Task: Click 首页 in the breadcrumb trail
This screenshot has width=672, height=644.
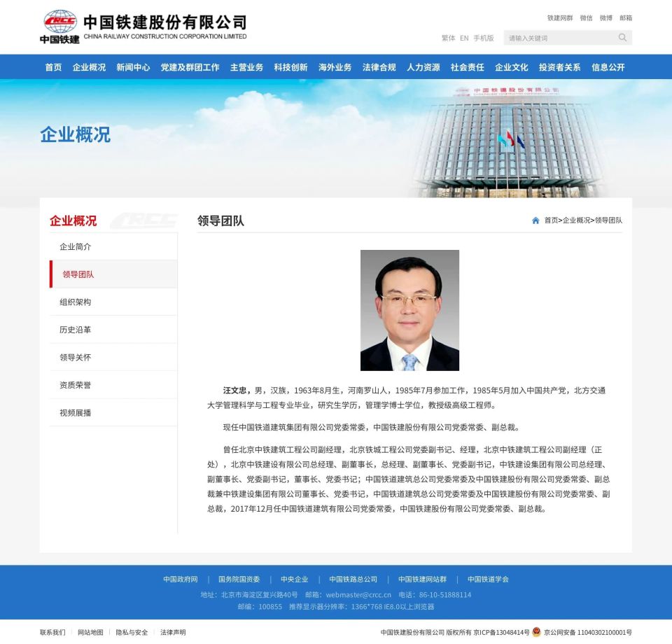Action: pos(551,220)
